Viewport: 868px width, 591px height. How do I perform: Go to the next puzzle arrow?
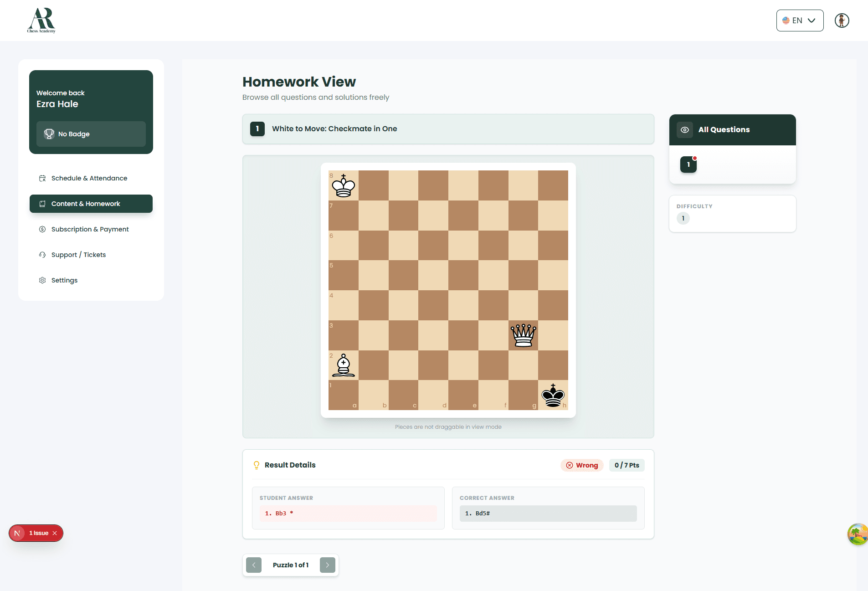coord(328,565)
